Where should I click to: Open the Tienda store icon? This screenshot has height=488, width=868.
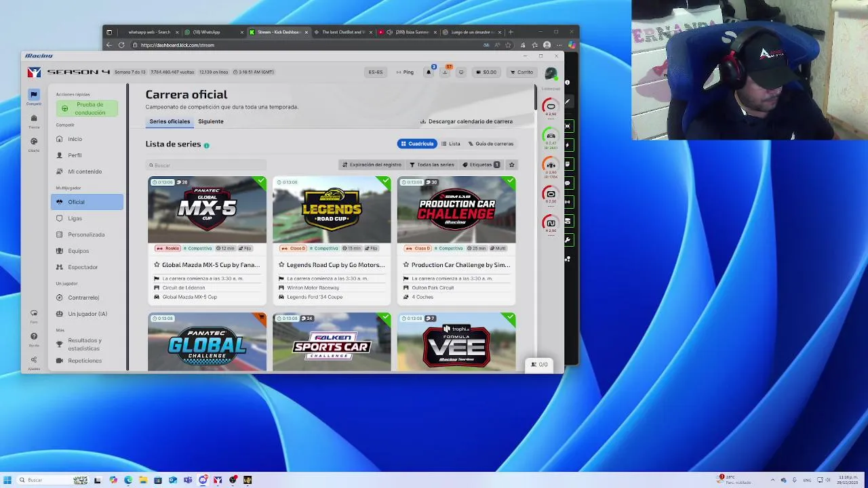tap(34, 119)
